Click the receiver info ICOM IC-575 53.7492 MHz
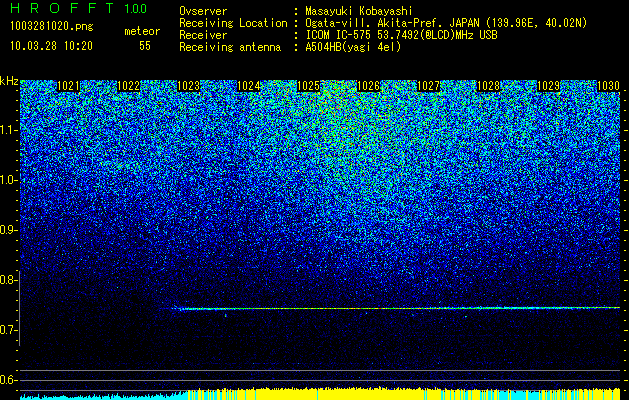This screenshot has height=400, width=629. pos(401,35)
